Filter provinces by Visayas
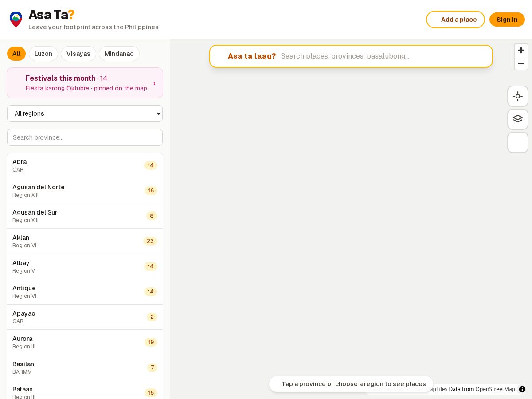 pos(78,54)
